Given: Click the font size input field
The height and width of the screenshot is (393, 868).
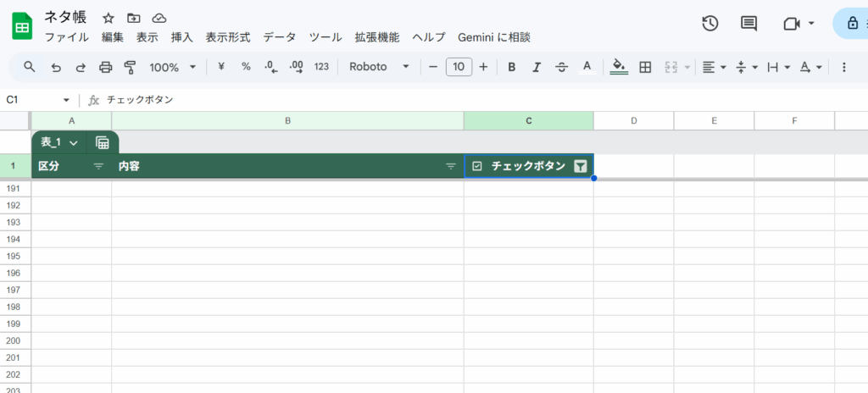Looking at the screenshot, I should pos(459,67).
